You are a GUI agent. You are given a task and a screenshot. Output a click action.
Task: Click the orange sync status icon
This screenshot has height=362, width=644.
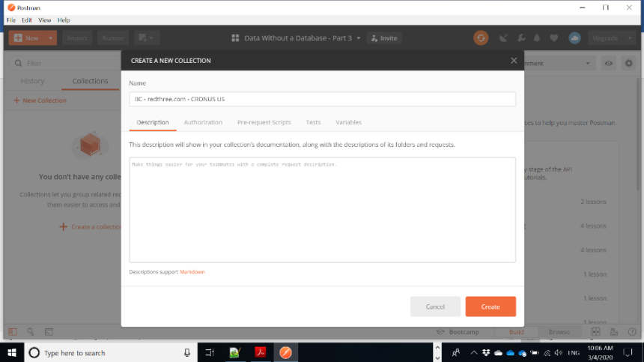click(x=481, y=38)
